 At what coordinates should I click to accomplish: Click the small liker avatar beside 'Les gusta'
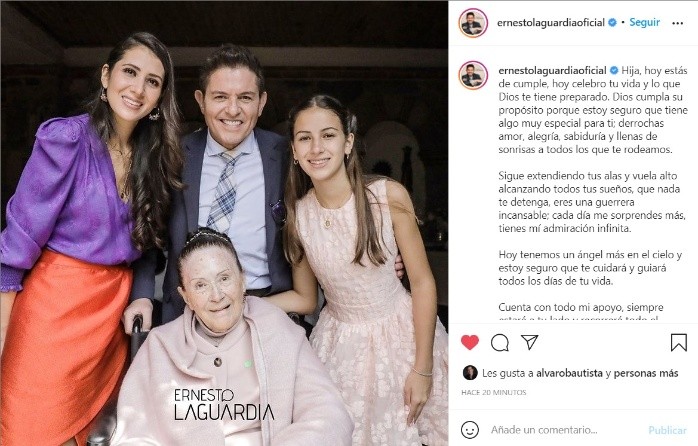click(x=470, y=373)
